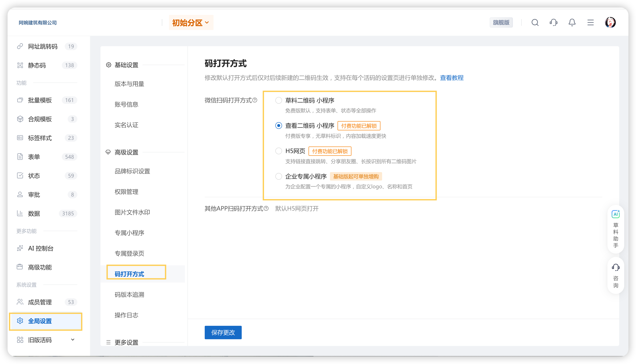
Task: Click the 静态码 count 138
Action: click(69, 65)
